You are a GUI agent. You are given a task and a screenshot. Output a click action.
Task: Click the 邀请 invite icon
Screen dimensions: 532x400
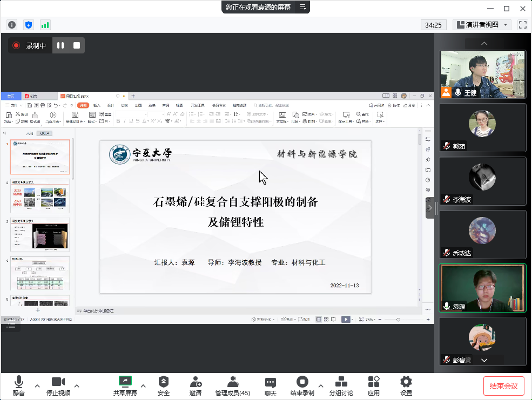pos(196,385)
